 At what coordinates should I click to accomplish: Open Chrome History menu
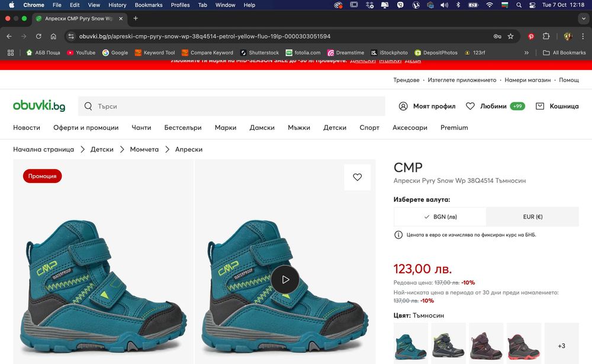[117, 5]
